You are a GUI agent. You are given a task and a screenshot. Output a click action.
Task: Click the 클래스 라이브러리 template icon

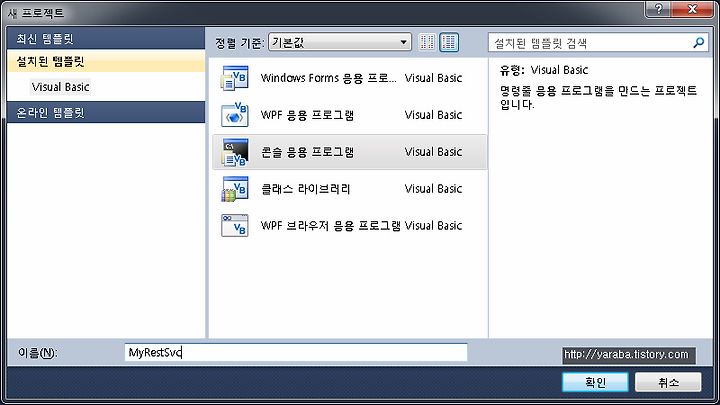point(235,189)
